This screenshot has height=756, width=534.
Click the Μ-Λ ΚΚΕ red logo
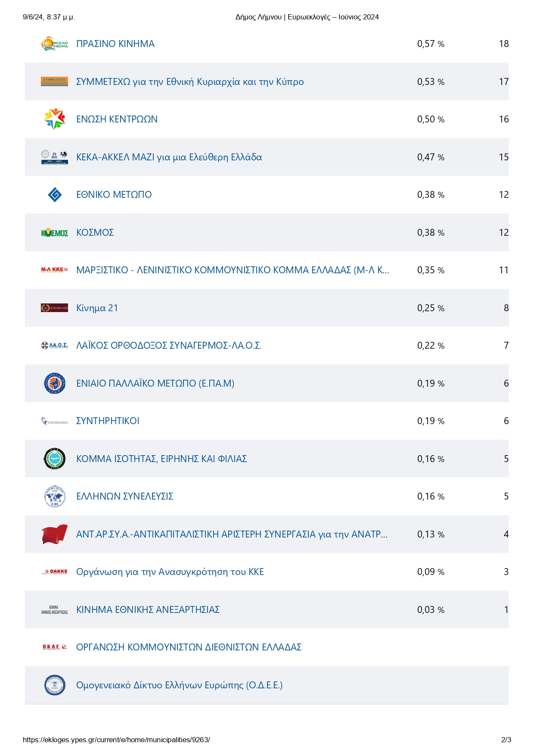pyautogui.click(x=54, y=270)
